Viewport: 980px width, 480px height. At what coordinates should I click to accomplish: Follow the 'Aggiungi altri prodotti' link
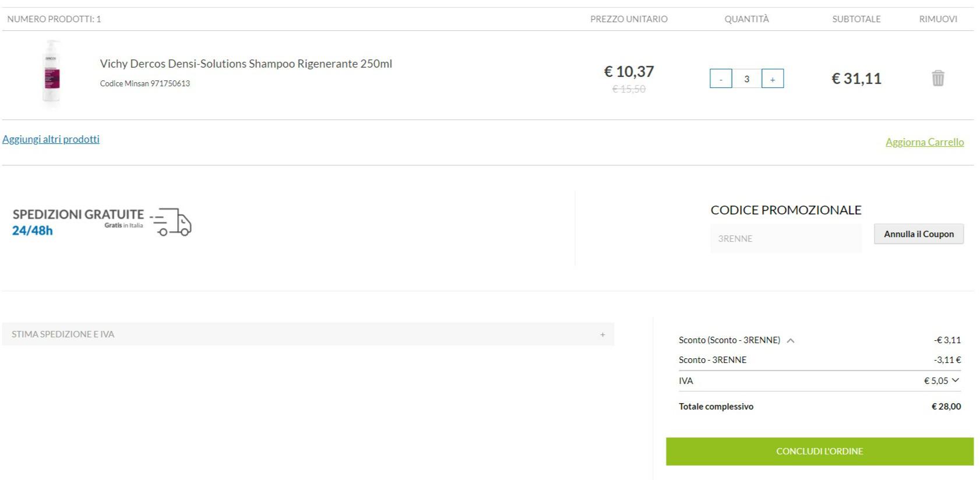tap(51, 139)
